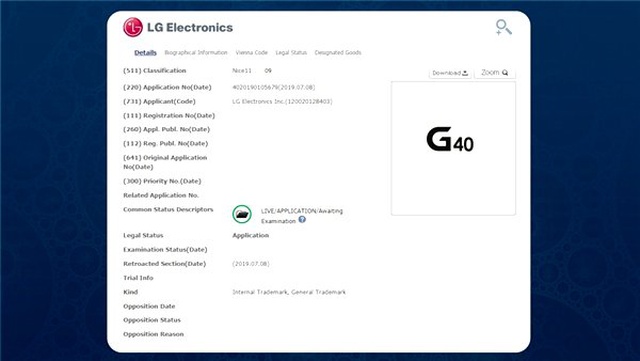This screenshot has height=361, width=640.
Task: Click the 'Legal Status' field label row
Action: point(143,236)
